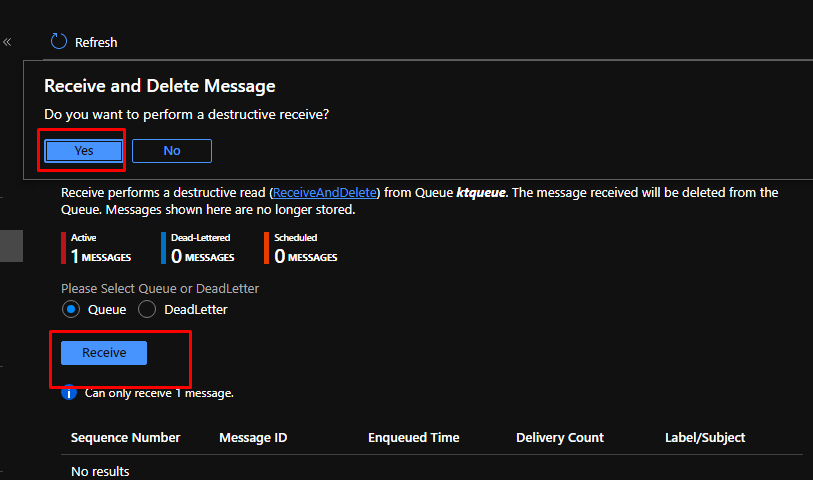Click the highlighted item in left sidebar
Image resolution: width=813 pixels, height=480 pixels.
point(11,246)
